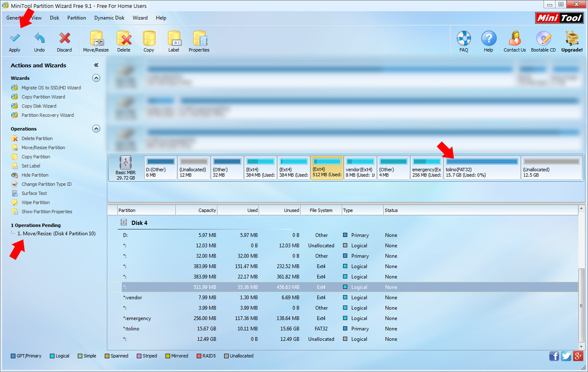The height and width of the screenshot is (372, 588).
Task: Choose Set Label operation
Action: (31, 166)
